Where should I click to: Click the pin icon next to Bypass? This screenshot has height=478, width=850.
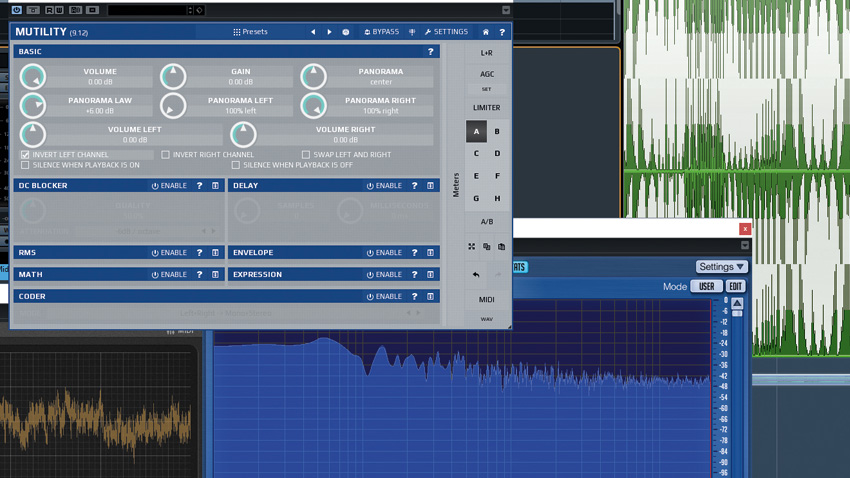[x=412, y=32]
